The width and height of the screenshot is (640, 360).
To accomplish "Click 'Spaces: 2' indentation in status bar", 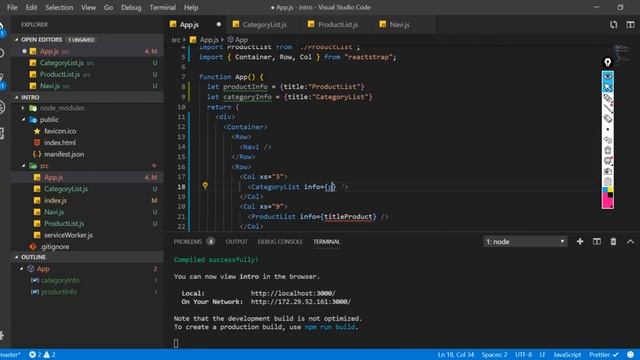I will 494,355.
